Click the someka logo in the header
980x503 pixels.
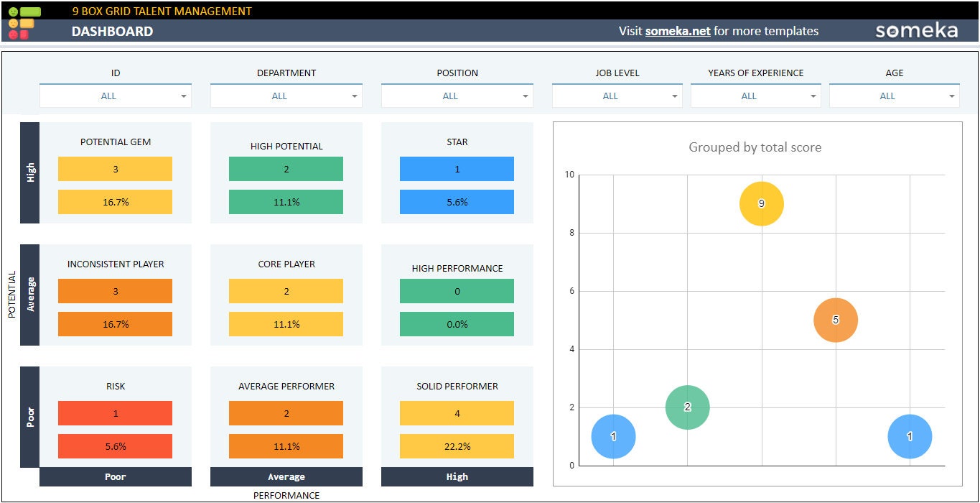(x=916, y=31)
